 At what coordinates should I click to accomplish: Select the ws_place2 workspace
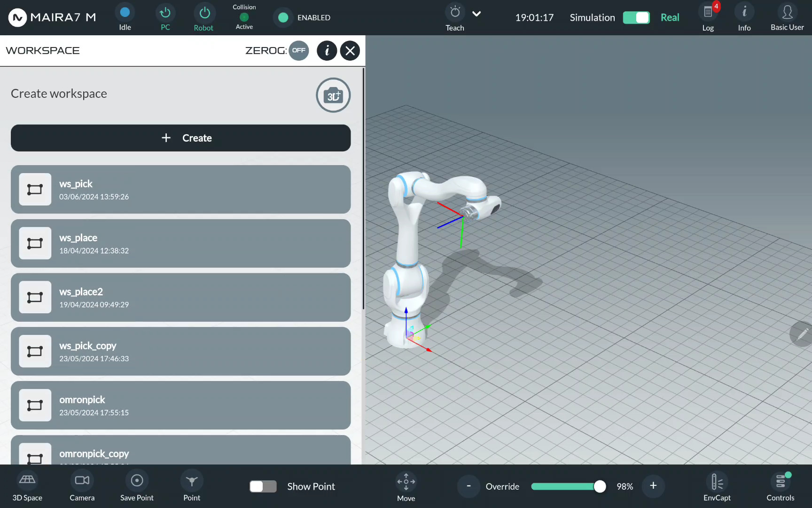point(181,297)
